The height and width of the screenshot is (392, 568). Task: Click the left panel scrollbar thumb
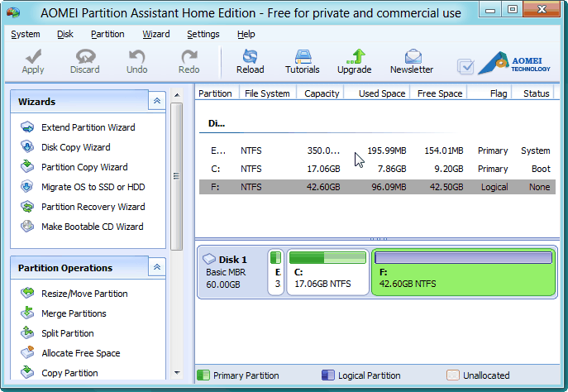[x=176, y=176]
